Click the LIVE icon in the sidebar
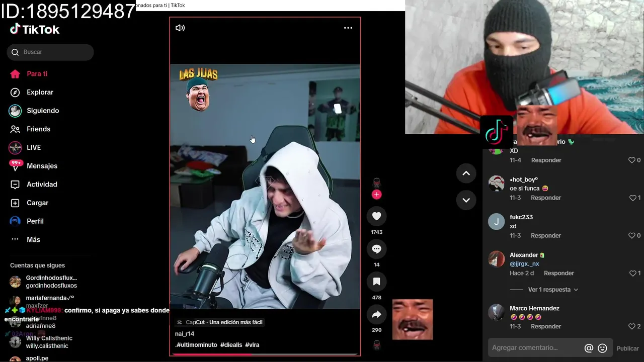 tap(15, 148)
